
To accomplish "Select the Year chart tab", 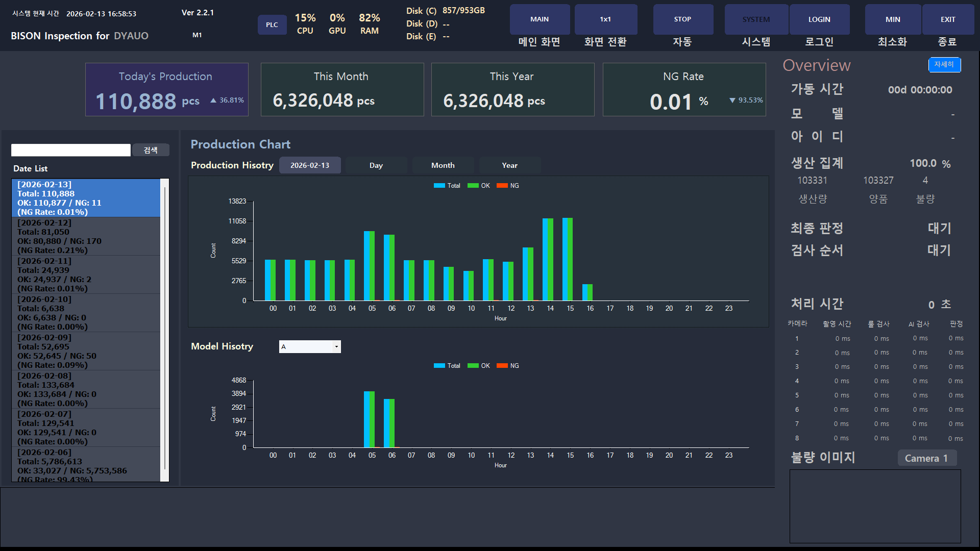I will (509, 165).
